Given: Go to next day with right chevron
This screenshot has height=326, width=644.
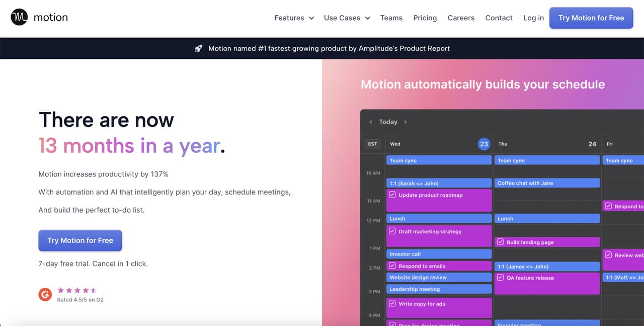Looking at the screenshot, I should [406, 122].
